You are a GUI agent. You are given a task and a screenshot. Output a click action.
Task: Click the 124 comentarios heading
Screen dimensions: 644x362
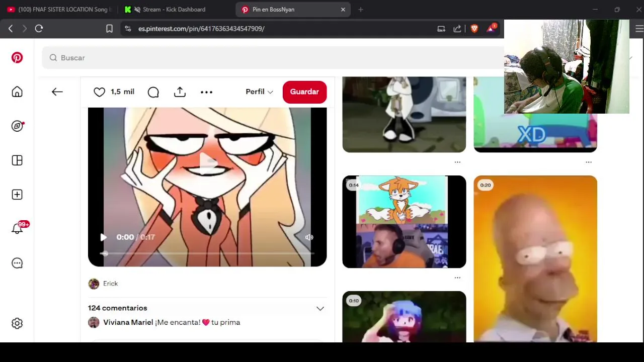coord(117,308)
